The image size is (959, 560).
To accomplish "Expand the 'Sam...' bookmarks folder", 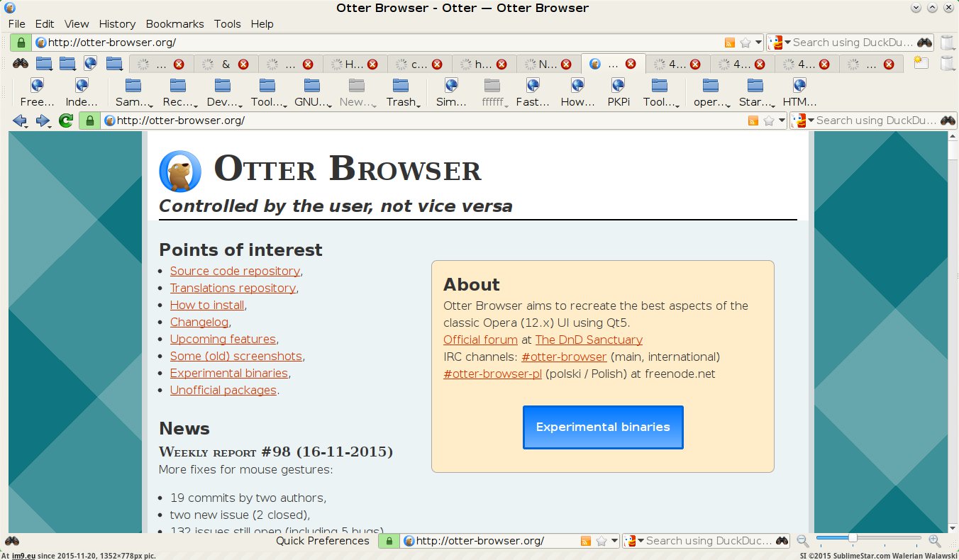I will (133, 93).
